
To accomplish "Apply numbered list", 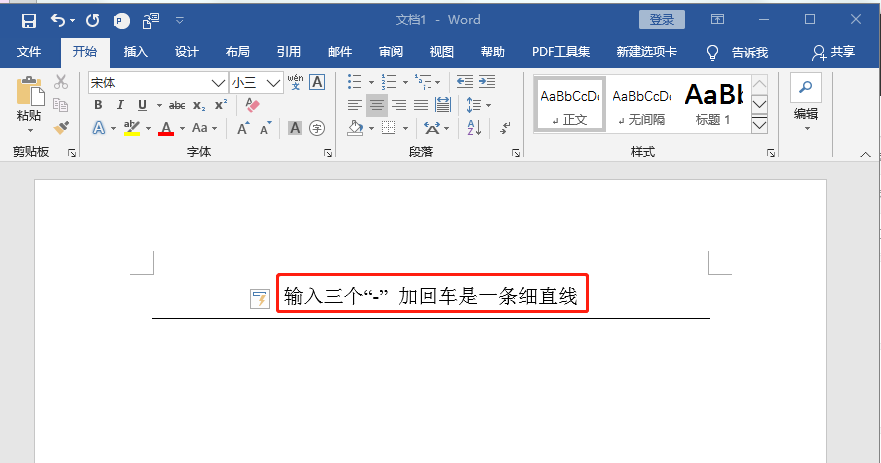I will [x=388, y=82].
